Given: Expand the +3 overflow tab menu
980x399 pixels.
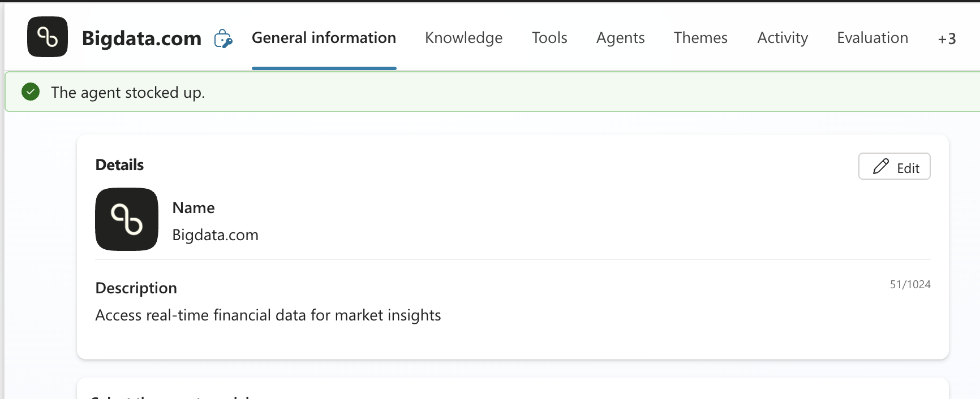Looking at the screenshot, I should coord(947,38).
